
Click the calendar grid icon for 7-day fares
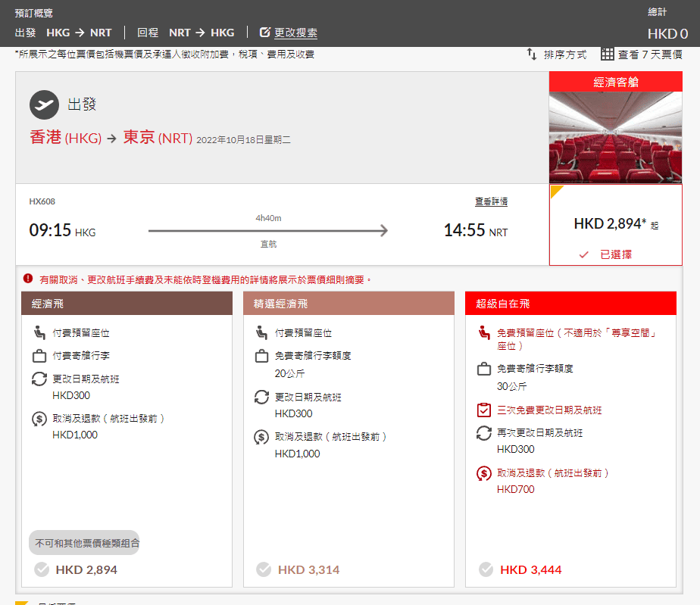pos(607,55)
